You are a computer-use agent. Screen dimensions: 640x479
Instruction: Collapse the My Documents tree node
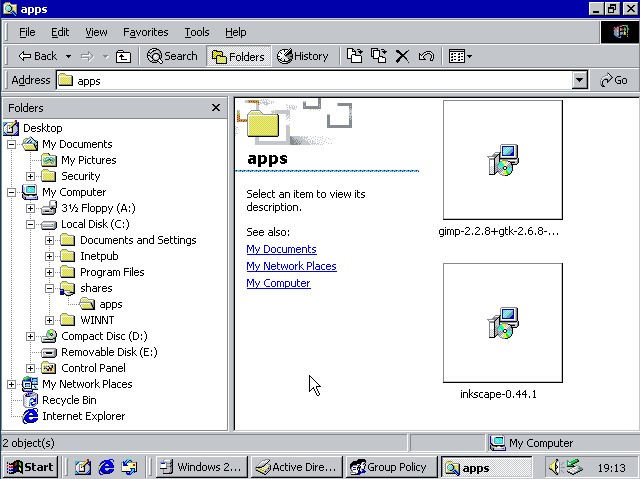point(11,144)
